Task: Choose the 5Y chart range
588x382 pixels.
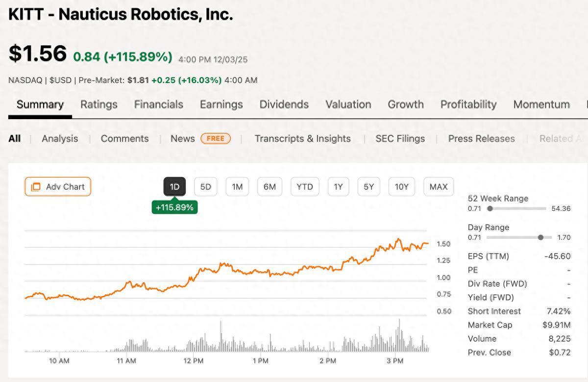Action: tap(369, 187)
